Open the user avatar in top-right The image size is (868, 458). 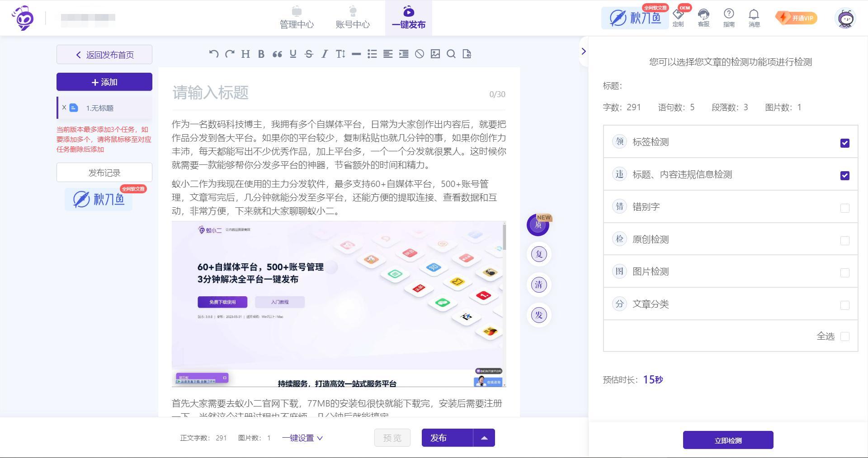845,19
